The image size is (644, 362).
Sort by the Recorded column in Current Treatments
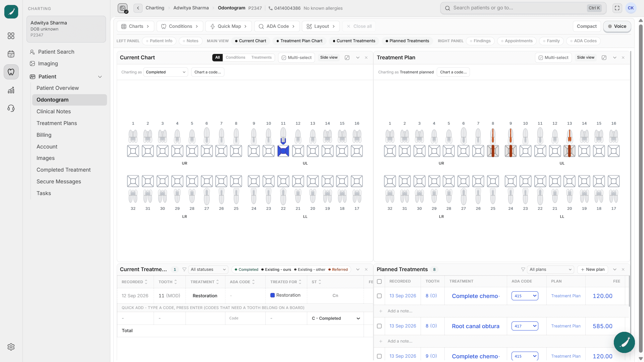135,282
